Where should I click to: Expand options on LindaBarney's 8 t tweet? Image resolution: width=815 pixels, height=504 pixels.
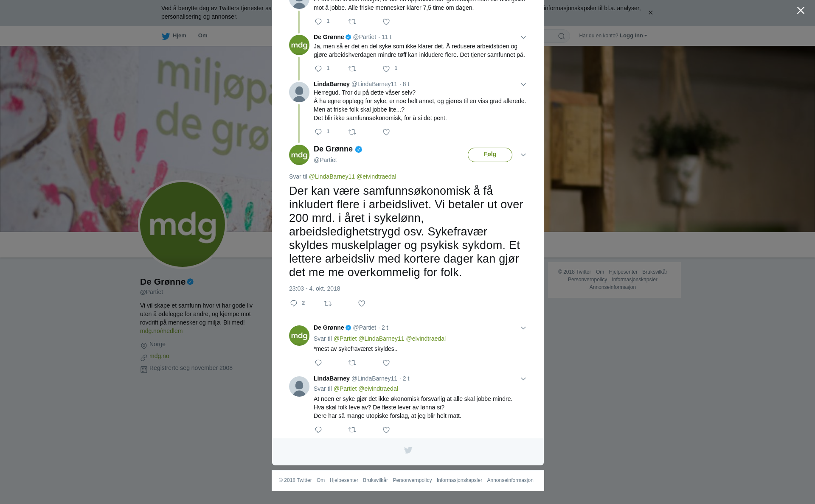(523, 84)
